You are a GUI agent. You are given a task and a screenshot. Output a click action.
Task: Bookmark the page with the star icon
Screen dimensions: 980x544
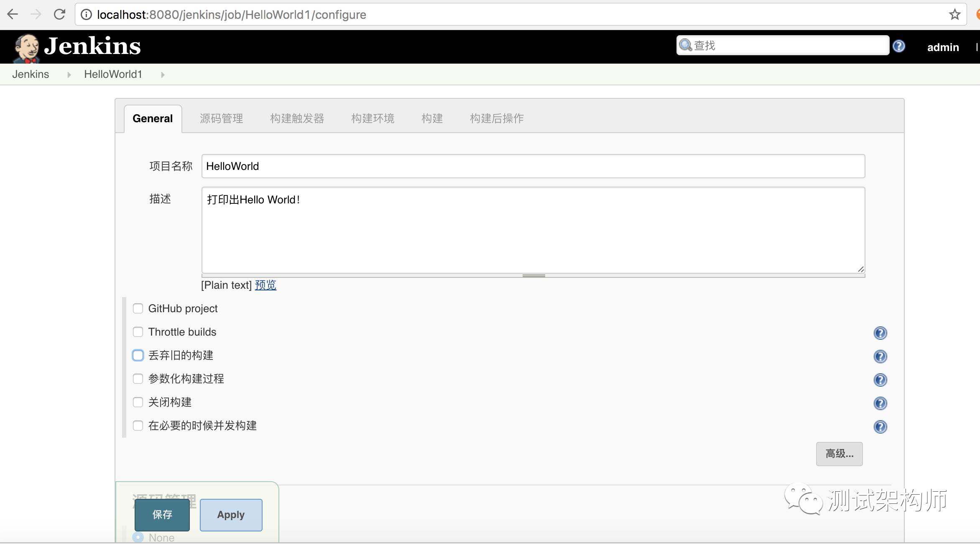954,15
